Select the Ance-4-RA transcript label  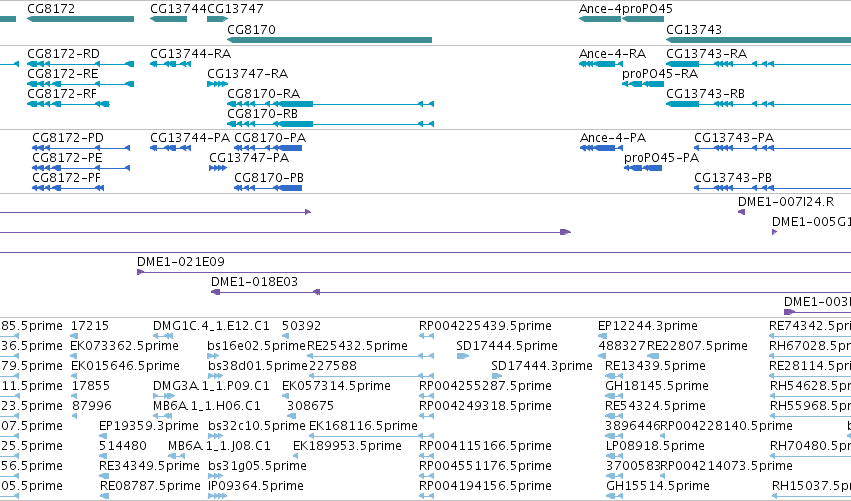click(x=612, y=54)
